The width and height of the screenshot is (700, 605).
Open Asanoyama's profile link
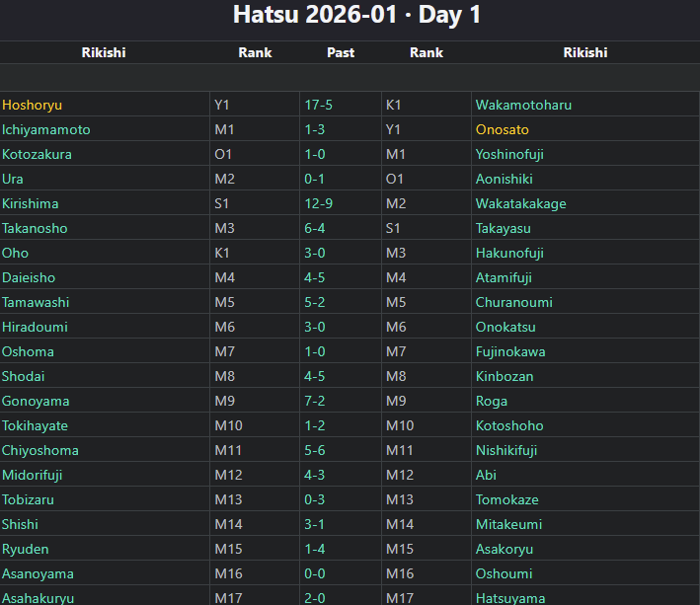coord(38,573)
